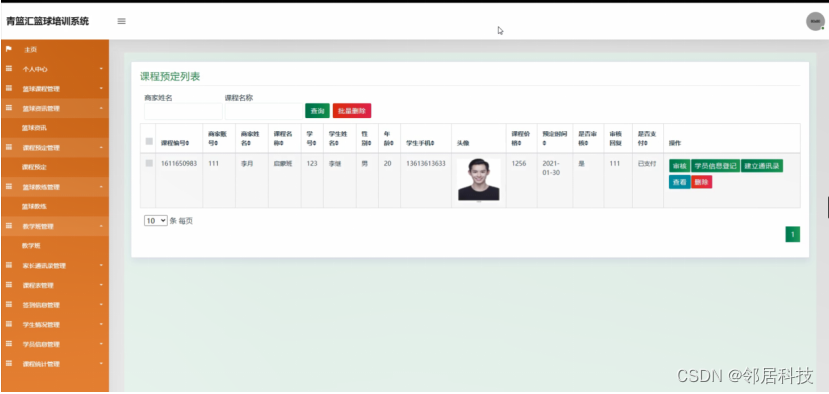Image resolution: width=829 pixels, height=394 pixels.
Task: Click the 审核 button for 李继
Action: [679, 166]
